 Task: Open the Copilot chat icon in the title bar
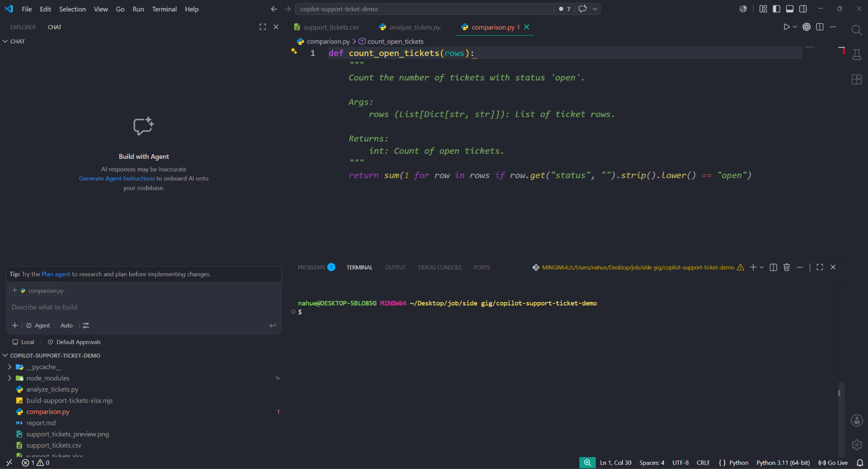pyautogui.click(x=583, y=9)
